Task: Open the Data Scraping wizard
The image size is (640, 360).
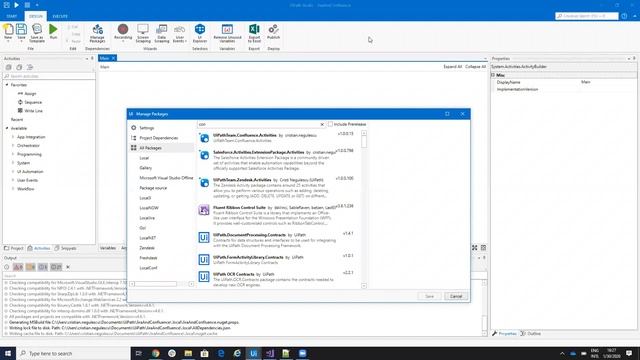Action: pyautogui.click(x=162, y=33)
